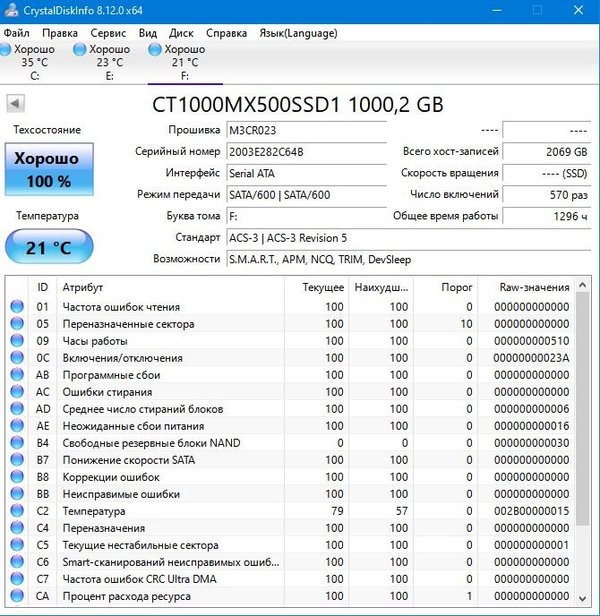The width and height of the screenshot is (600, 616).
Task: Click the previous disk arrow button
Action: pyautogui.click(x=15, y=103)
